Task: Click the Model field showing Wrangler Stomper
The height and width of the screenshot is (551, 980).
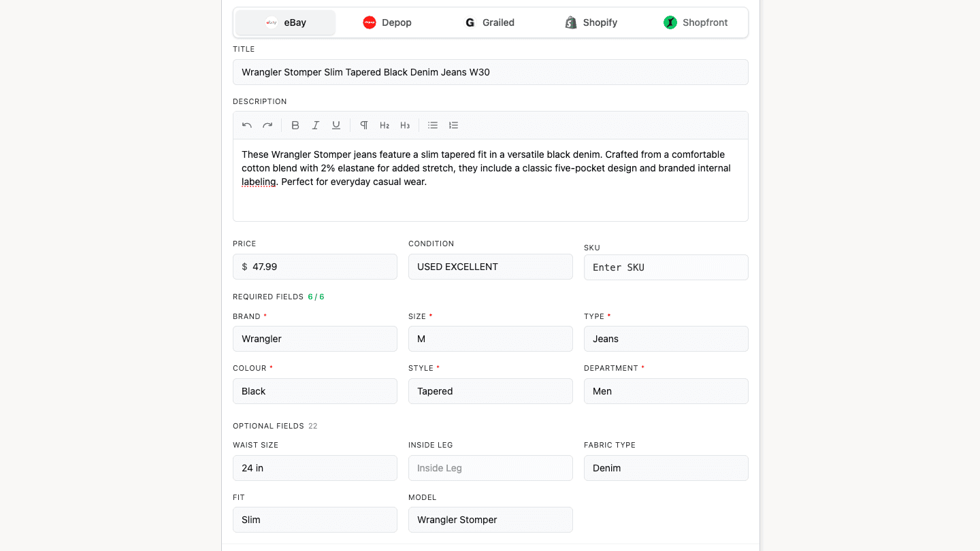Action: click(x=491, y=520)
